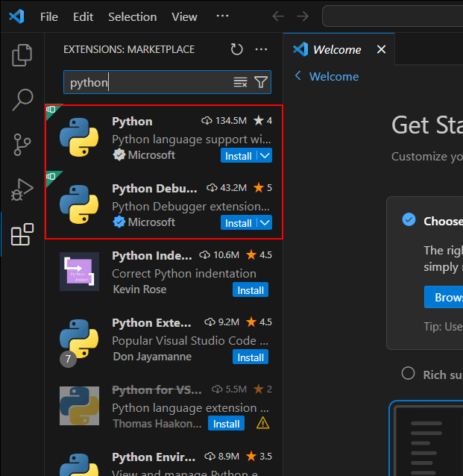This screenshot has height=476, width=463.
Task: Click the verified badge next to Python Debugger publisher
Action: pos(119,222)
